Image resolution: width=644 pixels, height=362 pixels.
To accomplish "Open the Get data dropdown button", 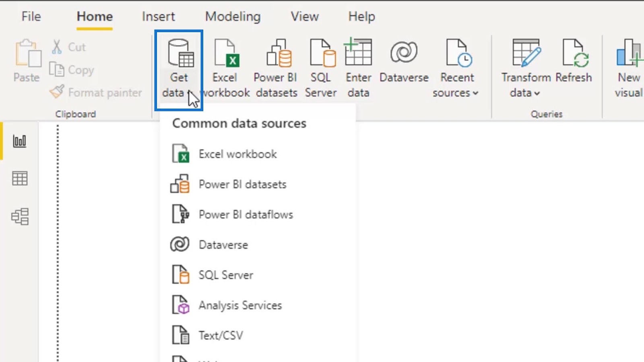I will tap(179, 70).
